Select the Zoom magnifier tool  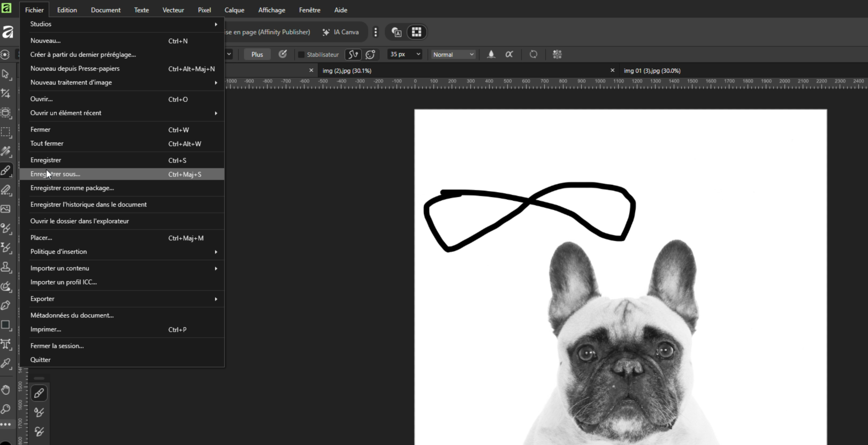(6, 409)
